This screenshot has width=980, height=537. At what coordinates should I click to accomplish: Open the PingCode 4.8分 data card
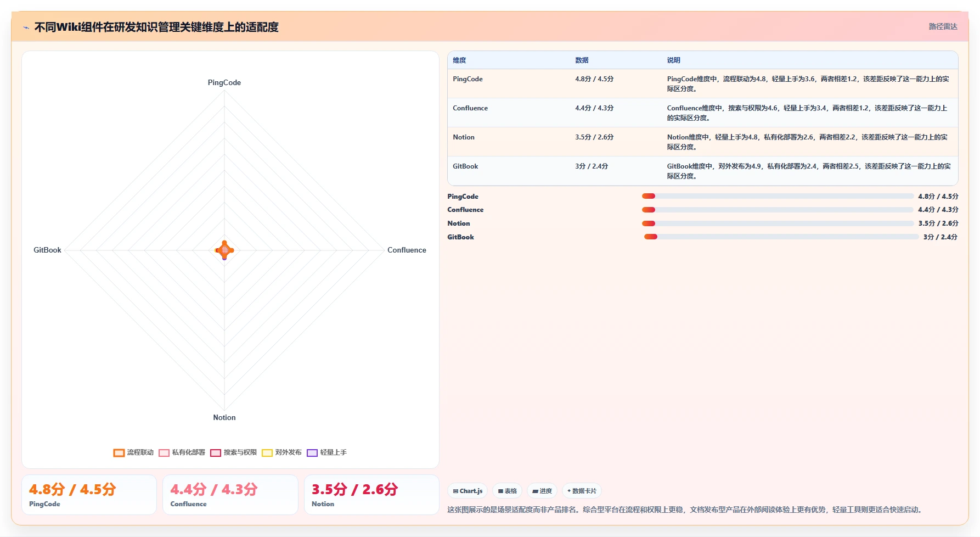89,495
